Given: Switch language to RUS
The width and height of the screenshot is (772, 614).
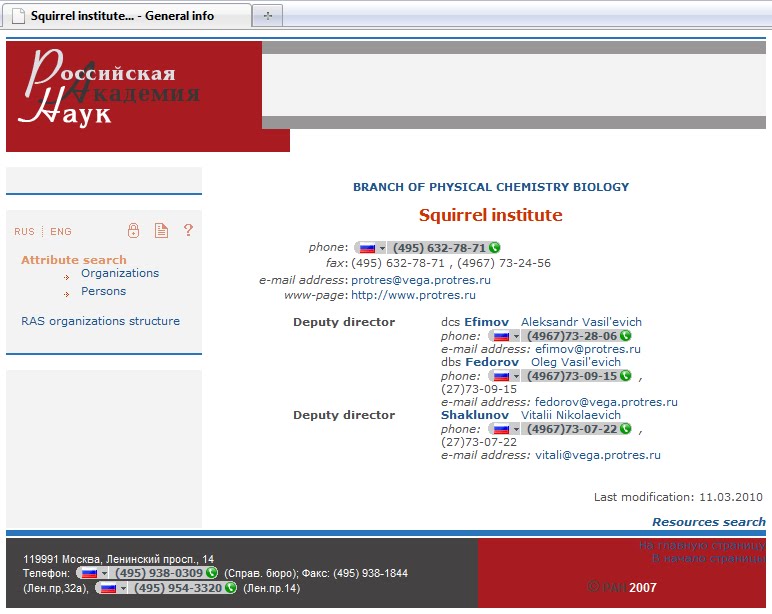Looking at the screenshot, I should pyautogui.click(x=25, y=231).
